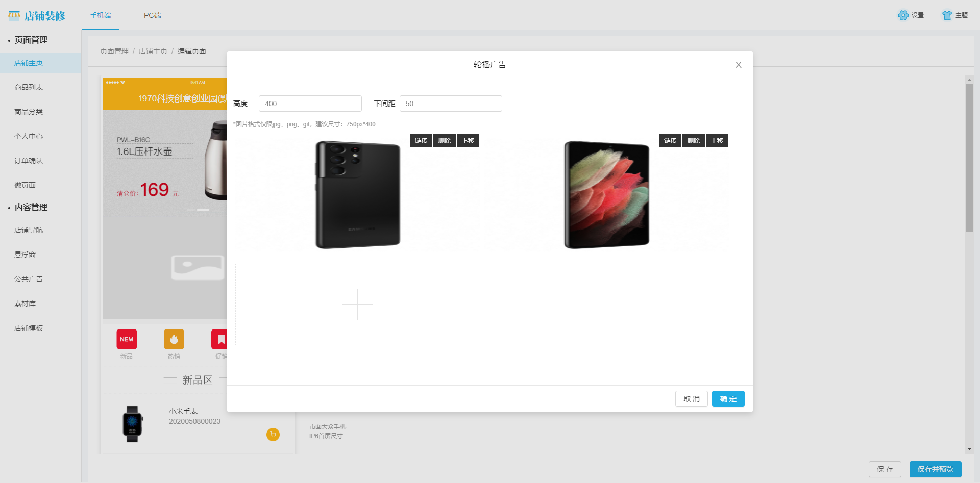Open 素材库 in the sidebar
This screenshot has width=980, height=483.
25,303
